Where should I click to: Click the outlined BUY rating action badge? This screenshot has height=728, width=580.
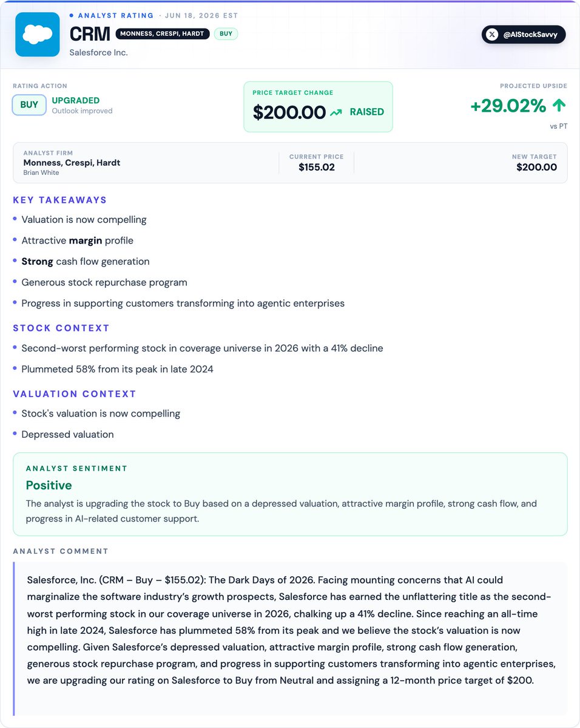tap(29, 105)
